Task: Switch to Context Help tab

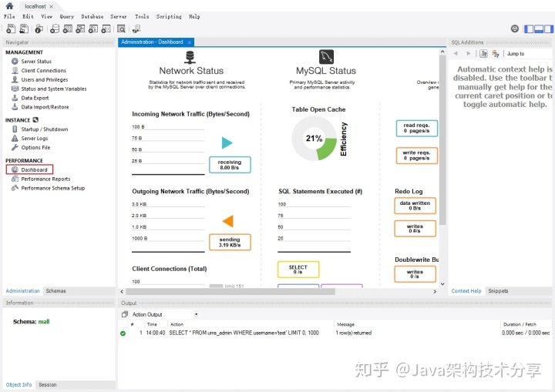Action: point(466,291)
